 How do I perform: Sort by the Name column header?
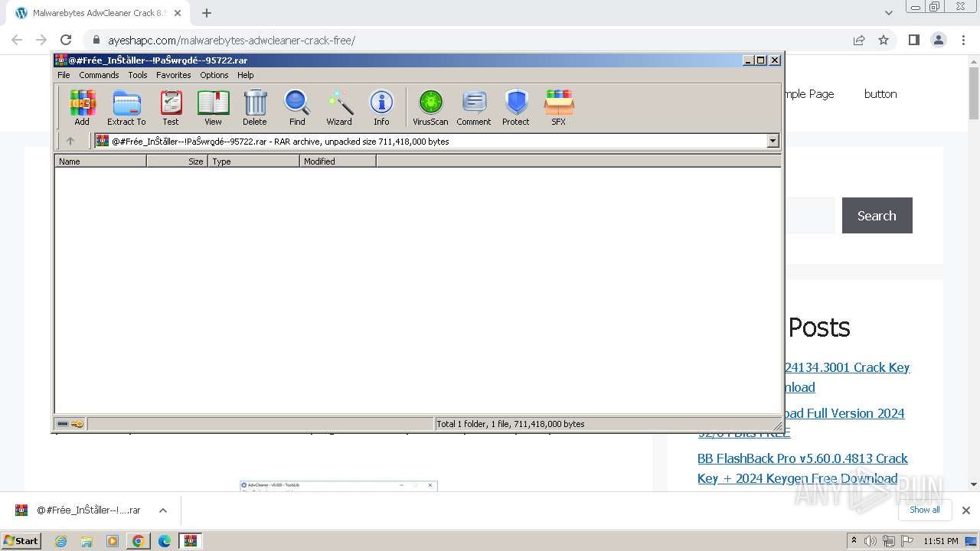pos(100,161)
